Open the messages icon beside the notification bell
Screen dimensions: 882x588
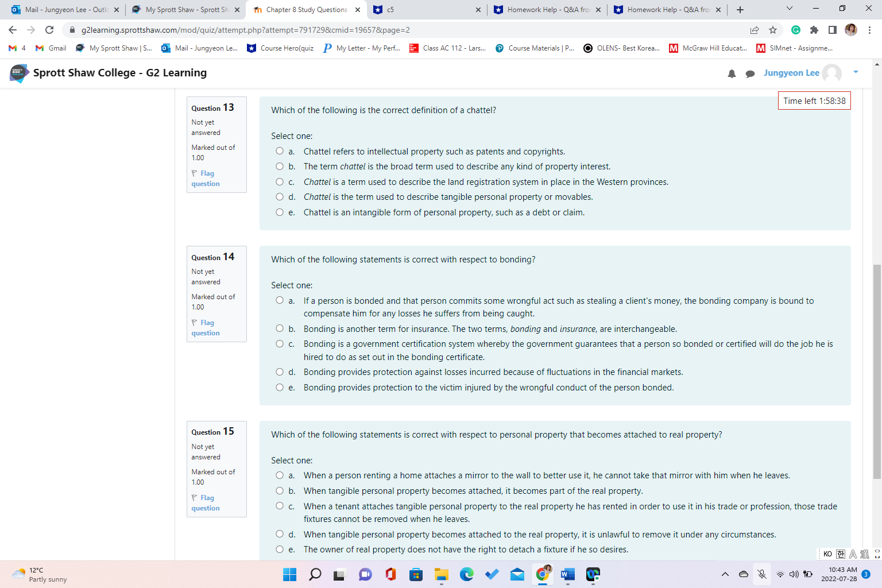(x=751, y=73)
